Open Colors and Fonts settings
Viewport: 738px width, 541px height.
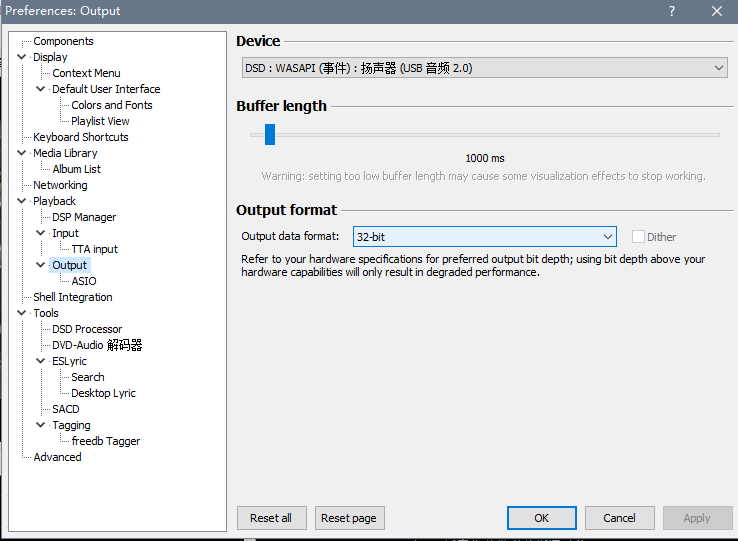click(112, 105)
